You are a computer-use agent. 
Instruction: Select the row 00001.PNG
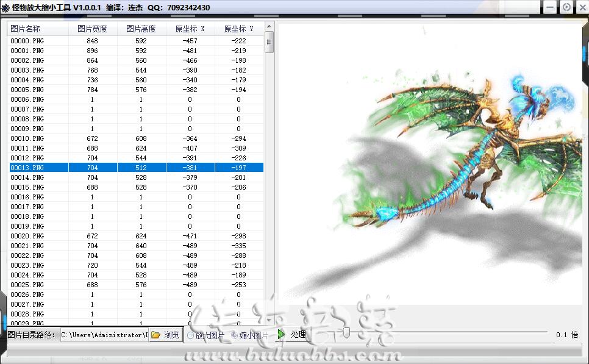click(135, 51)
